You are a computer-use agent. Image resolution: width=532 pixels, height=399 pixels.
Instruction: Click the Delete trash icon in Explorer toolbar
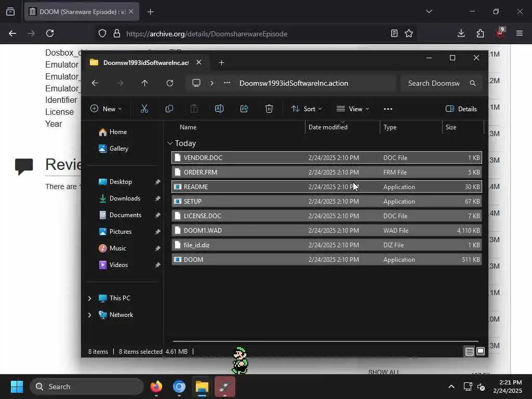269,109
